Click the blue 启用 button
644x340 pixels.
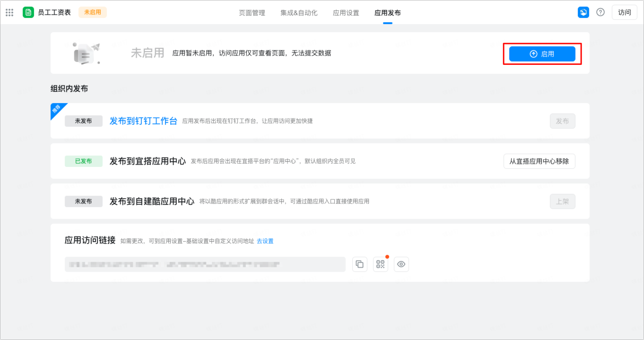(542, 54)
